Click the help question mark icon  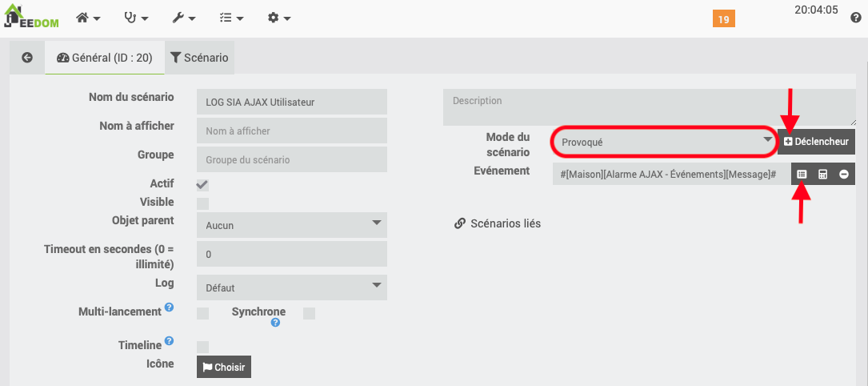point(855,18)
